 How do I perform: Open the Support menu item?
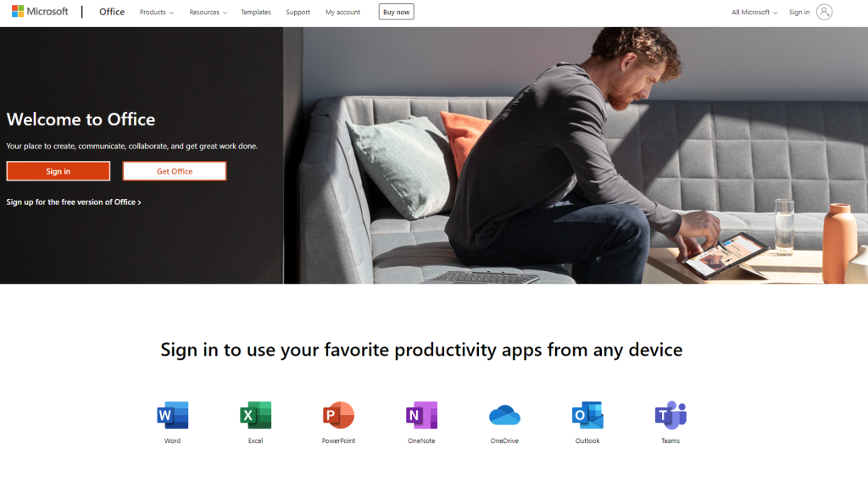(x=298, y=12)
